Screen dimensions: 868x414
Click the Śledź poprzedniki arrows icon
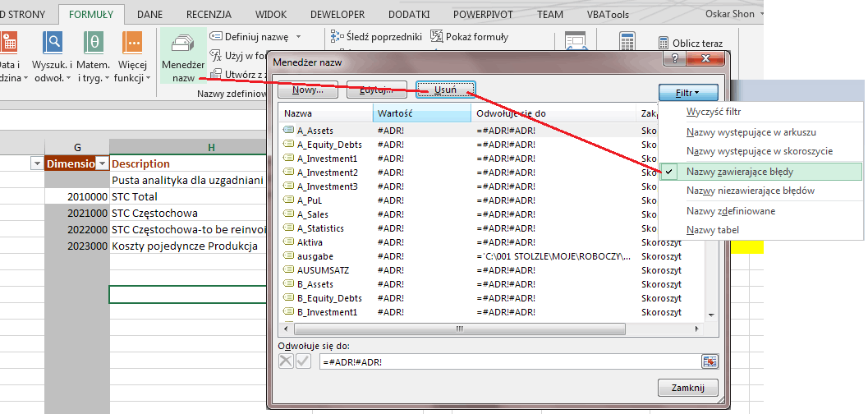pyautogui.click(x=338, y=36)
